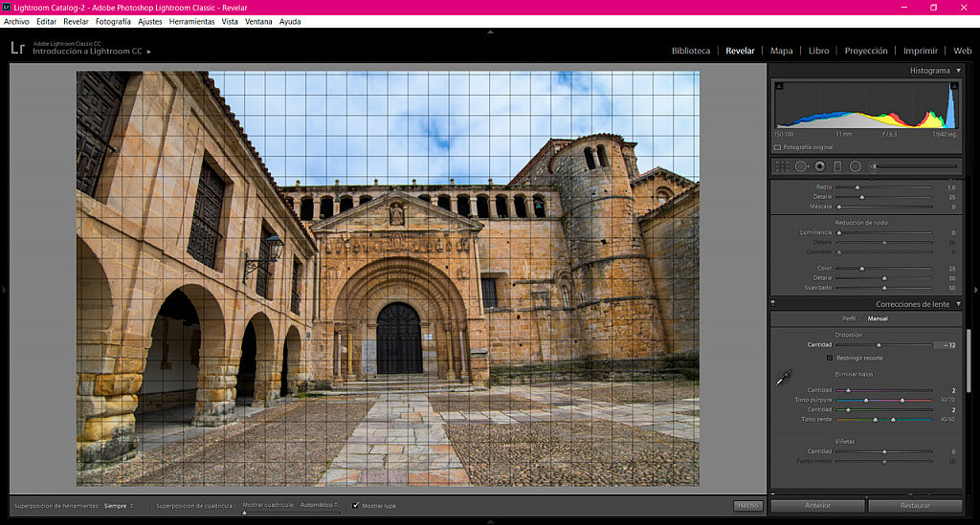This screenshot has width=980, height=525.
Task: Open the Fotografía menu
Action: (x=113, y=21)
